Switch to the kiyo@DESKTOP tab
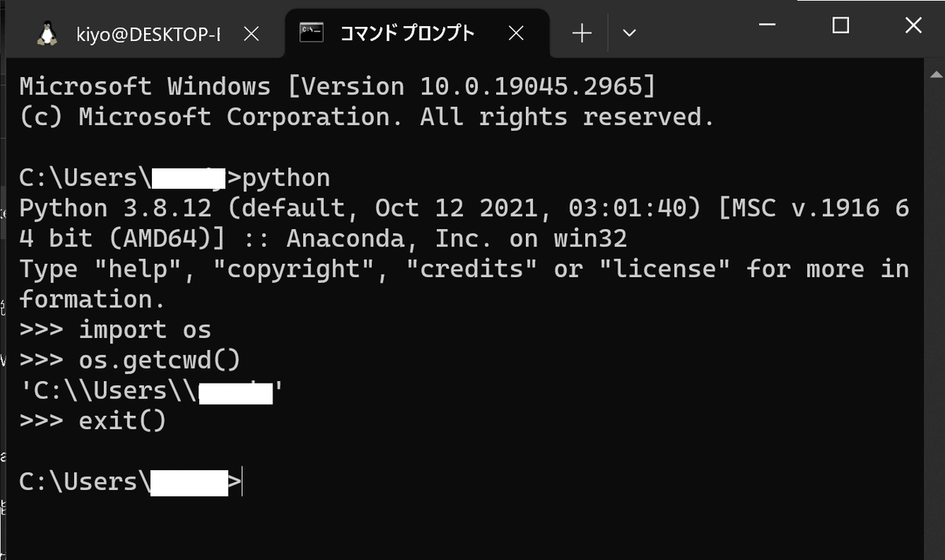Image resolution: width=945 pixels, height=560 pixels. [148, 33]
